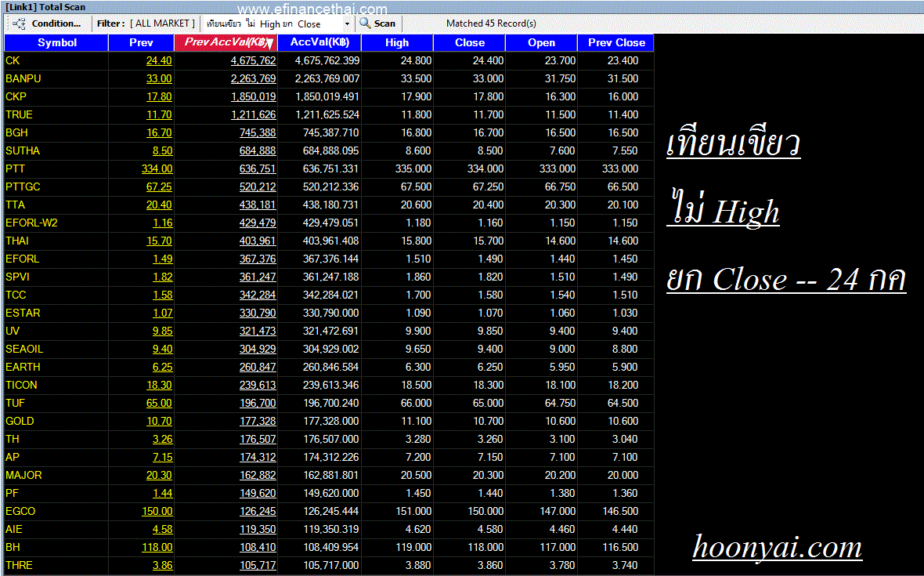Click SEAOIL Prev Close value 8.800
The height and width of the screenshot is (576, 924).
click(625, 349)
